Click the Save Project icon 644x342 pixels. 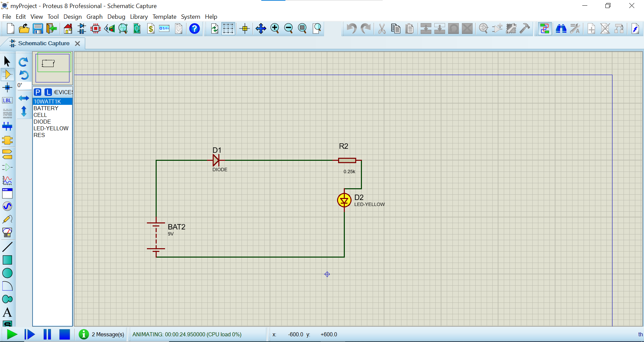pos(38,29)
